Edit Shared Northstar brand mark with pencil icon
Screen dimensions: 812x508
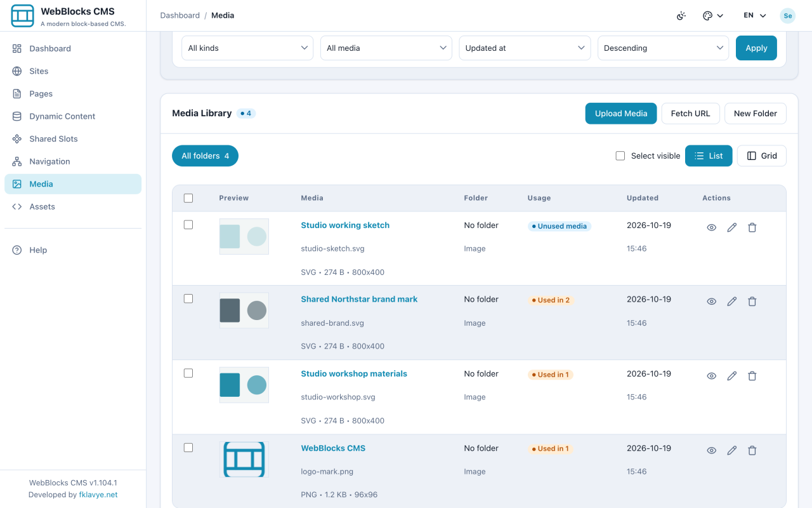point(732,302)
